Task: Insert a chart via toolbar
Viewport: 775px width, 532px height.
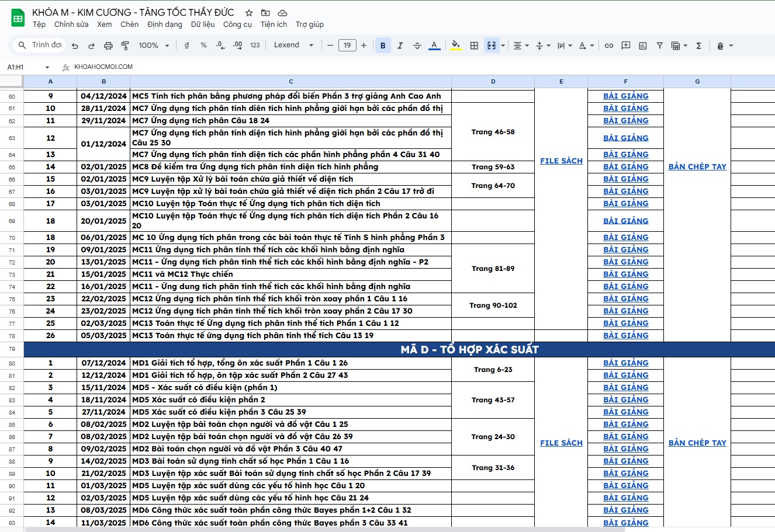Action: coord(643,46)
